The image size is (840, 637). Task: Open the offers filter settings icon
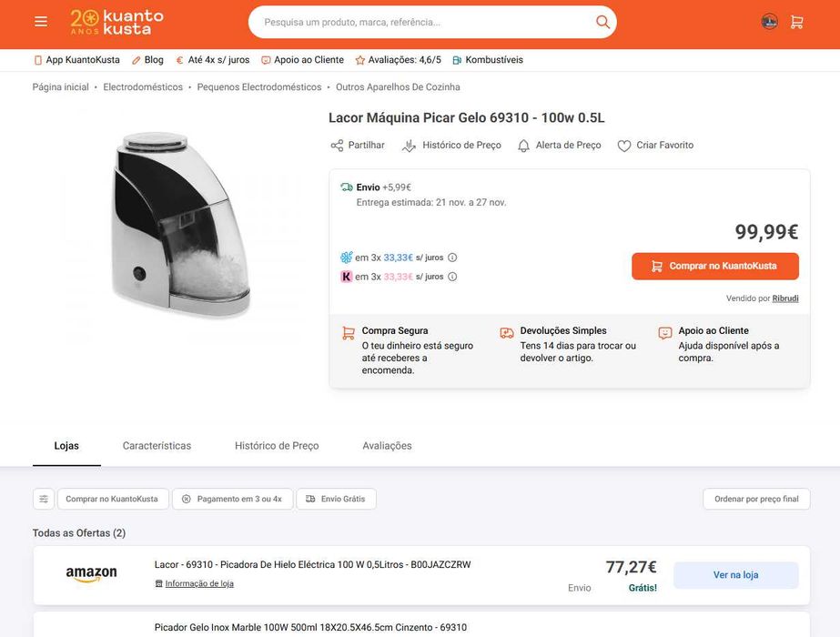(44, 499)
